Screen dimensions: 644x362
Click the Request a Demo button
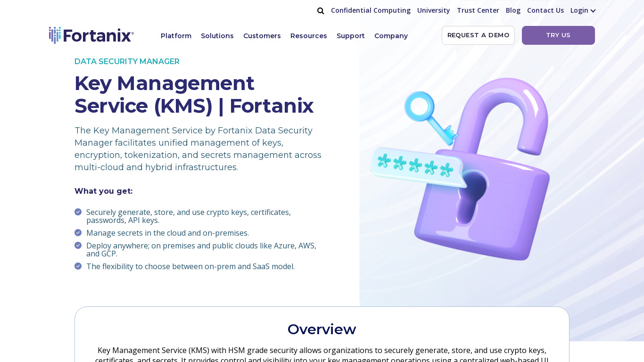[478, 35]
